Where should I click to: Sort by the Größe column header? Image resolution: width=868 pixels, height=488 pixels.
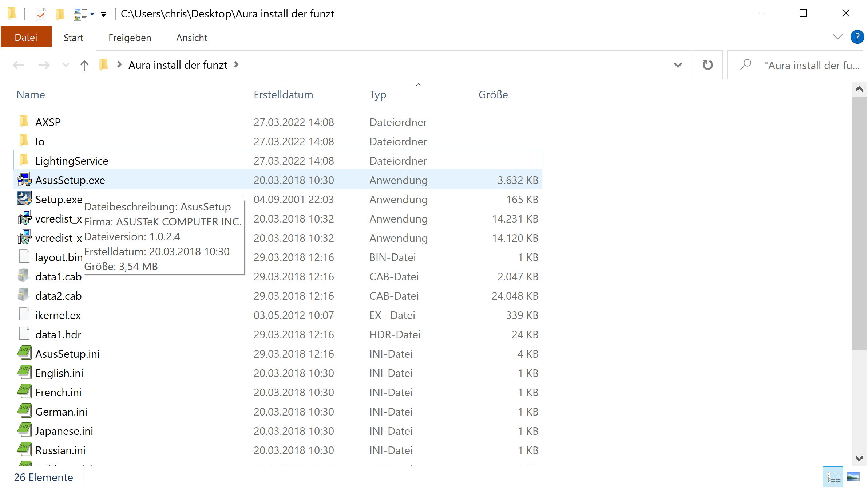[x=493, y=94]
